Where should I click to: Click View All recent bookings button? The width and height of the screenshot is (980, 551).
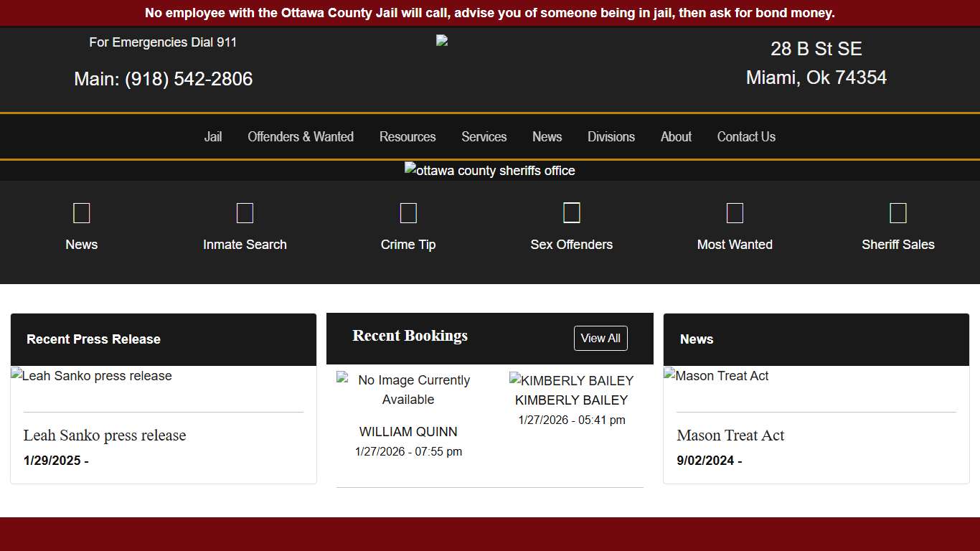[x=600, y=338]
